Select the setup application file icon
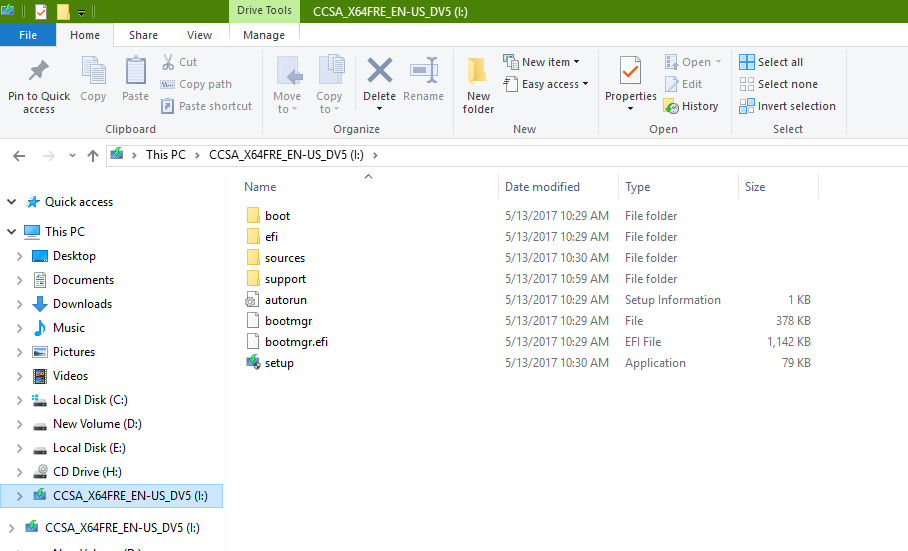Screen dimensions: 908x551 253,363
